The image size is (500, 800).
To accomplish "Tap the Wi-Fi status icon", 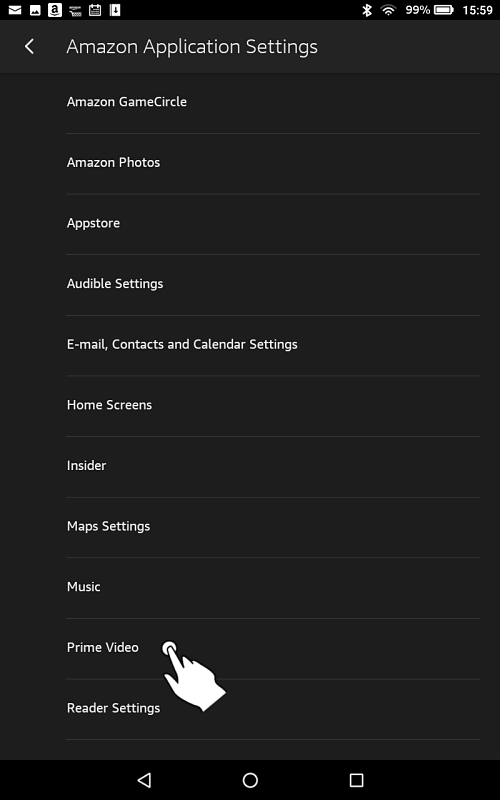I will [x=389, y=10].
